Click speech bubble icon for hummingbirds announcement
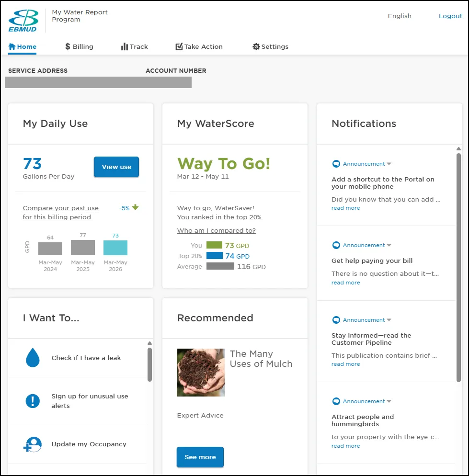This screenshot has height=476, width=469. tap(336, 401)
